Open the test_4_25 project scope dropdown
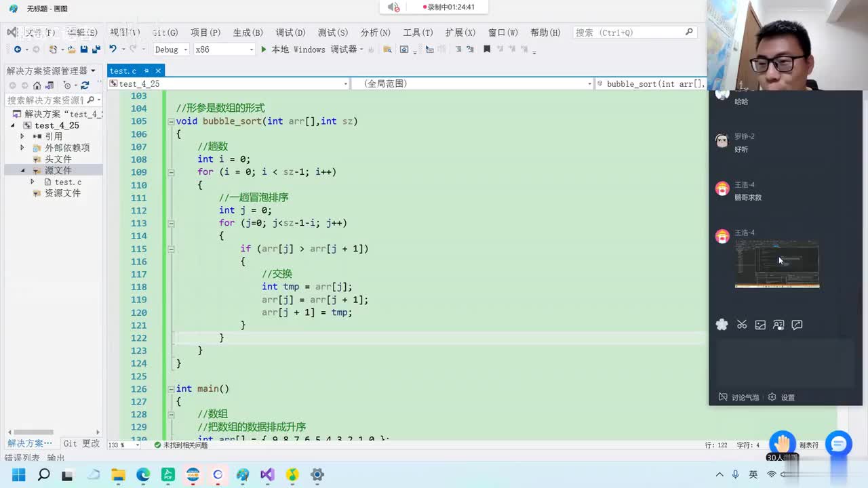This screenshot has height=488, width=868. click(x=229, y=83)
